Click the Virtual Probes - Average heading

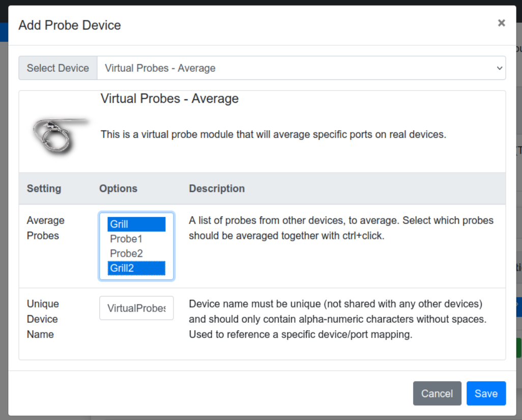pos(169,98)
